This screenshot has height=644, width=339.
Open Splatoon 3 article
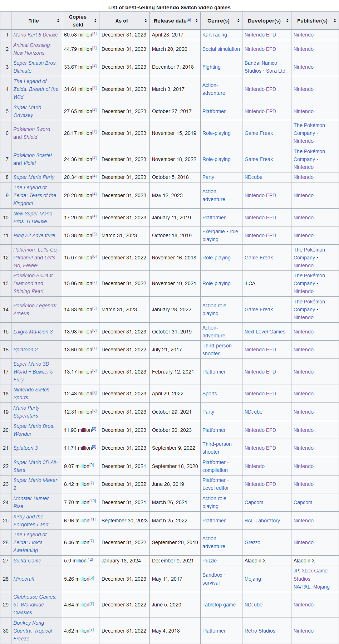[x=25, y=448]
